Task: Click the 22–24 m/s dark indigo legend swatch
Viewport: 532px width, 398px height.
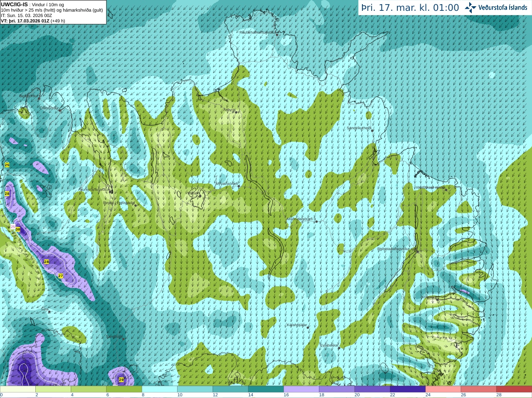Action: pos(408,389)
